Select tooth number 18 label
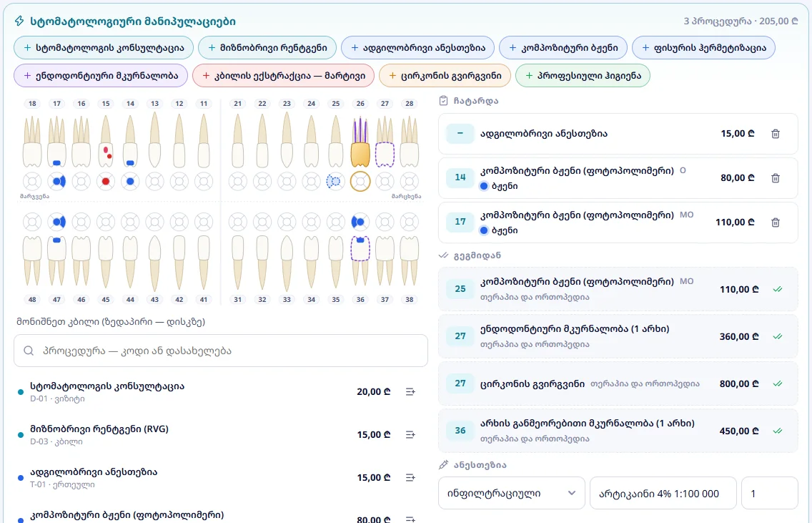This screenshot has width=812, height=523. pos(32,104)
